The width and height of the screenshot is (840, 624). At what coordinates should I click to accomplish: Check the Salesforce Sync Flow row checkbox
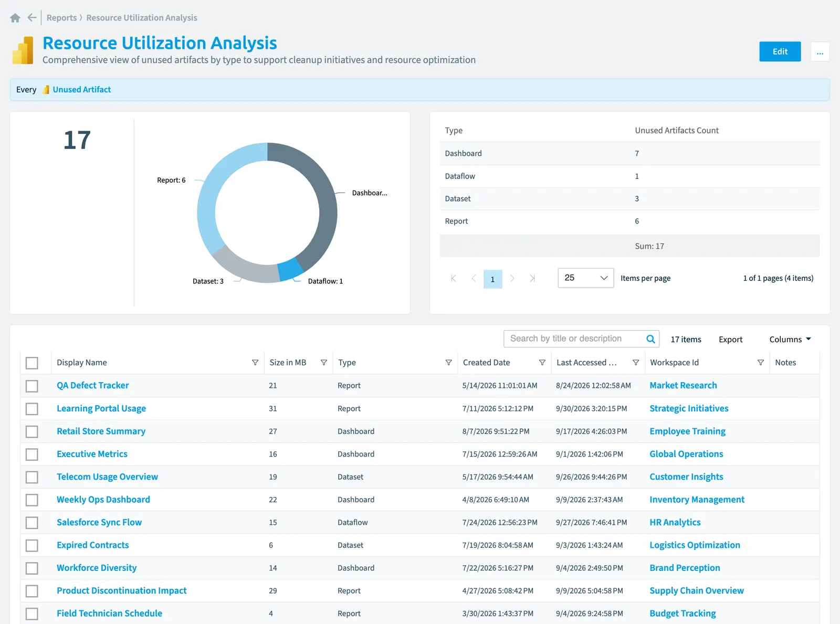click(x=32, y=523)
